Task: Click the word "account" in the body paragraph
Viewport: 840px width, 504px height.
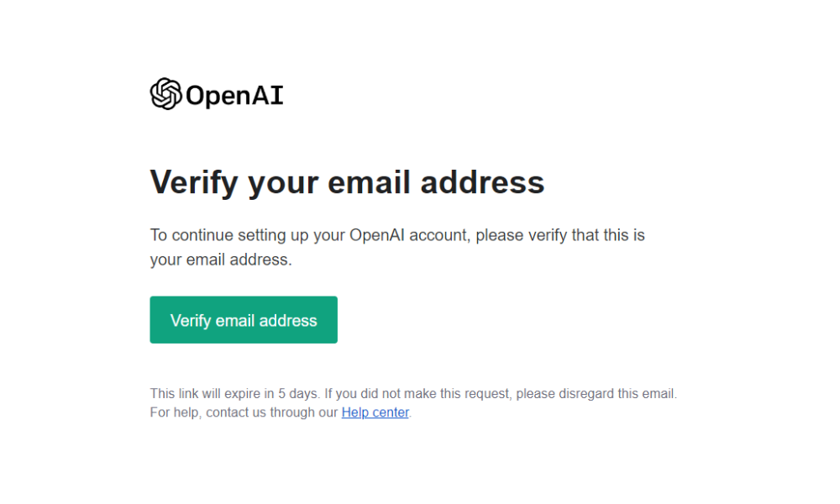Action: (439, 235)
